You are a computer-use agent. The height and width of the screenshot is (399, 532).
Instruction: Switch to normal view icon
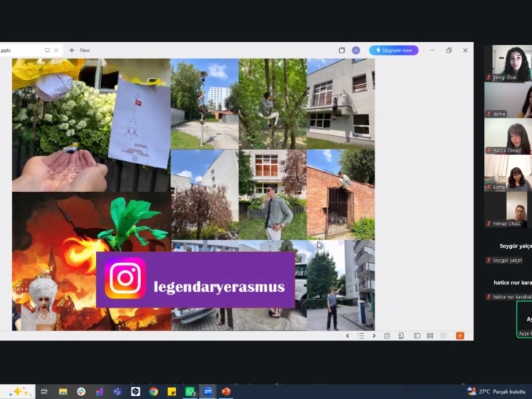(x=417, y=335)
